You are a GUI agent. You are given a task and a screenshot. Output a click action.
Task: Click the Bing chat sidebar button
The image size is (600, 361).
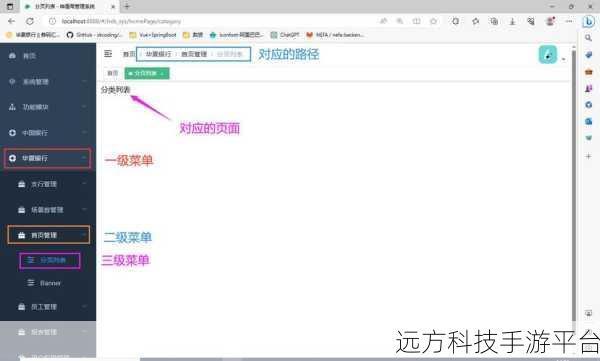(x=589, y=21)
